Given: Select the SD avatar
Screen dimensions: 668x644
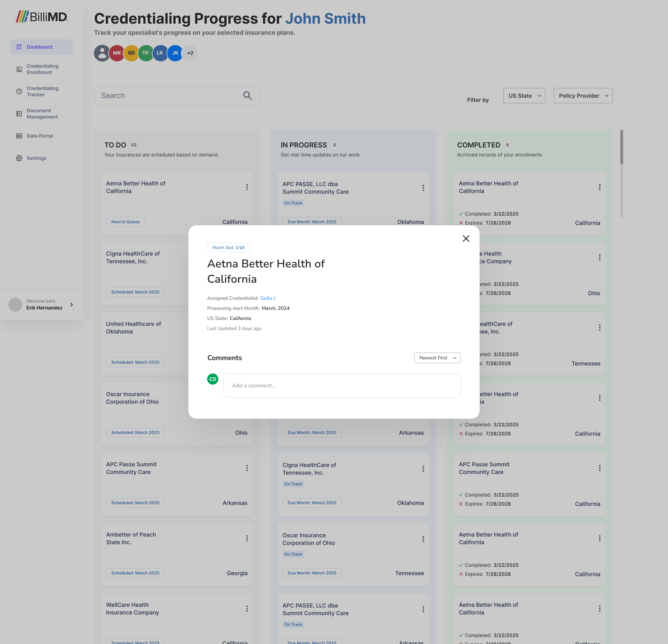Looking at the screenshot, I should [x=131, y=53].
